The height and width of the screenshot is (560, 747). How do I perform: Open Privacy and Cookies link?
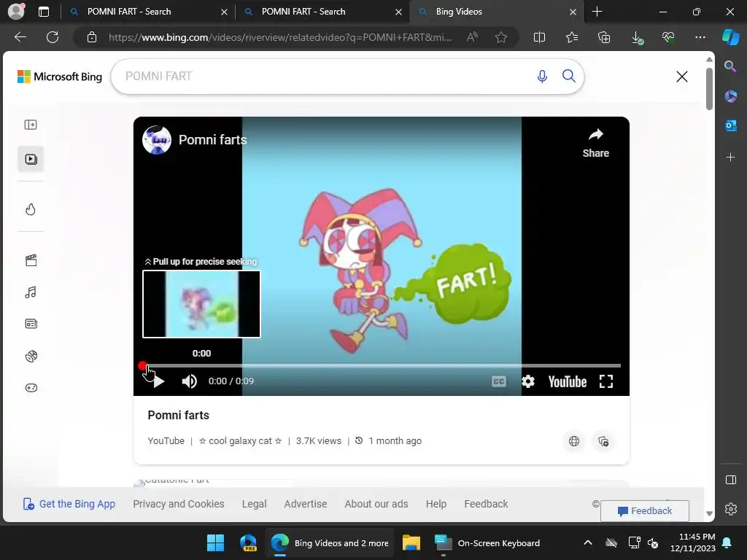179,504
